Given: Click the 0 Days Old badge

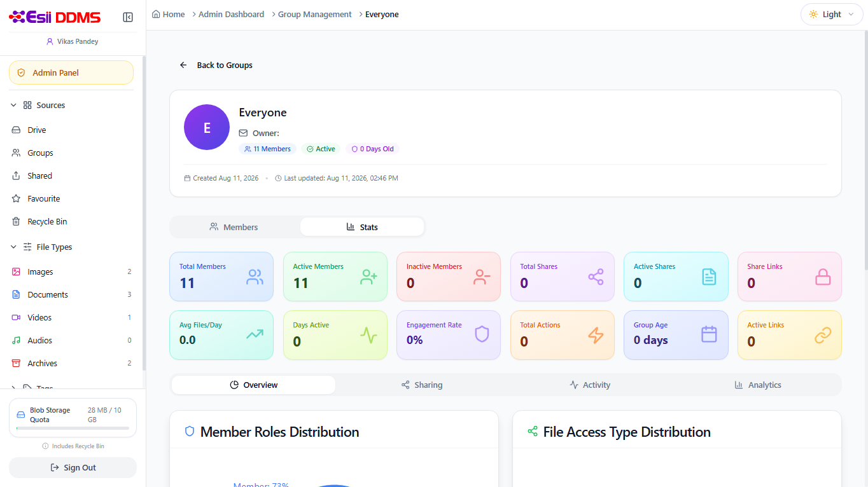Looking at the screenshot, I should click(373, 149).
